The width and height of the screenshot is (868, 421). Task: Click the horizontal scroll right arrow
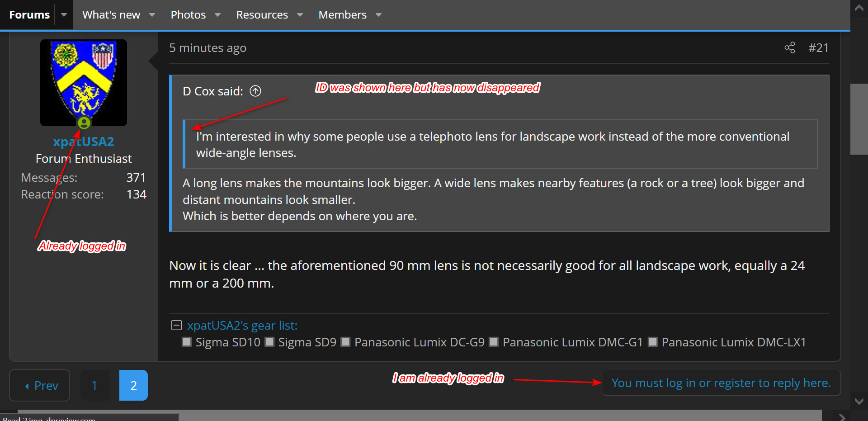(841, 417)
